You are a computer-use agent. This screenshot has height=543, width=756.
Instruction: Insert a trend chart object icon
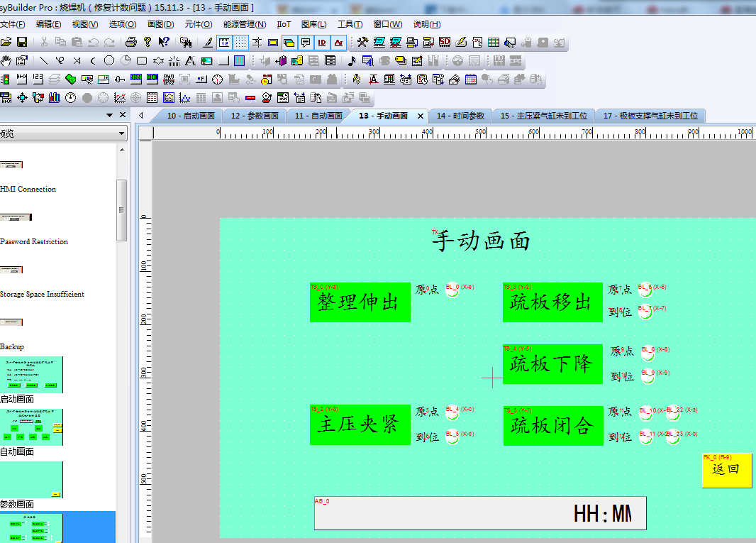(120, 98)
